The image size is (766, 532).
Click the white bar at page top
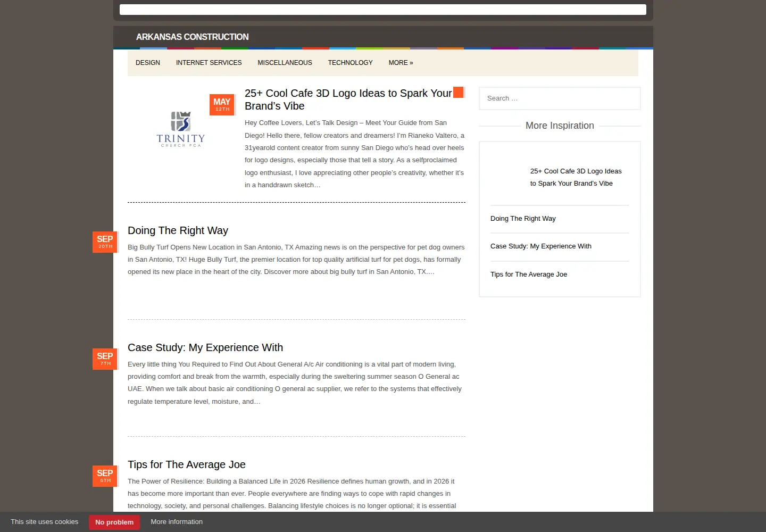[x=383, y=10]
